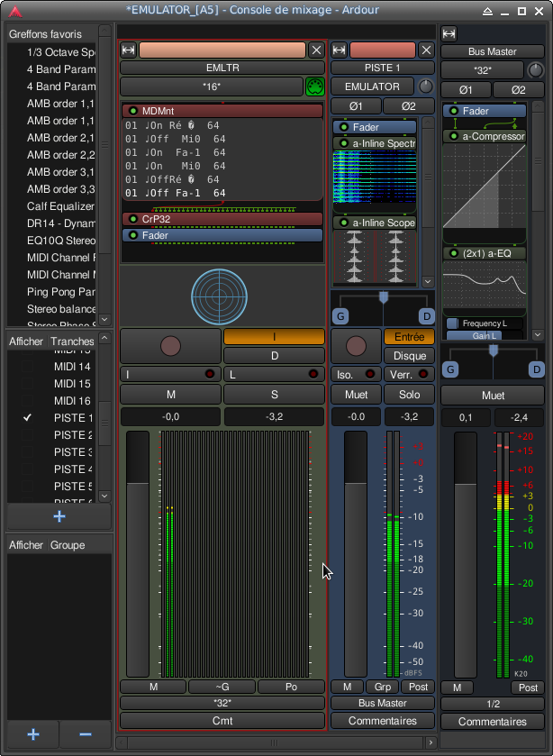Screen dimensions: 553x756
Task: Toggle Fader enable LED on EMLTR strip
Action: click(133, 236)
